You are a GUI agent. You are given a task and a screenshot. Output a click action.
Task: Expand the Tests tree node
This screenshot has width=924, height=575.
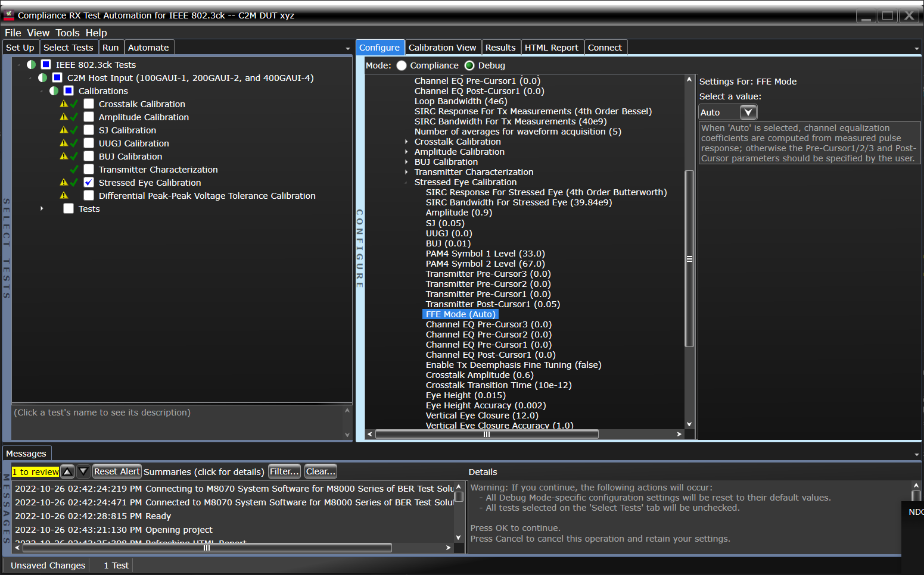click(42, 209)
